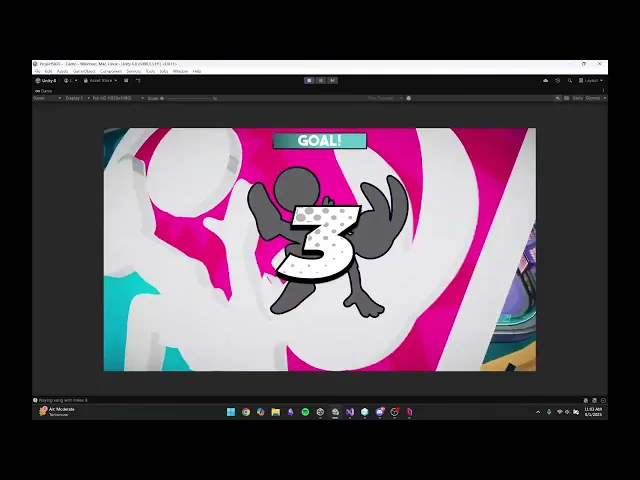Open the Edit menu
640x480 pixels.
click(48, 71)
